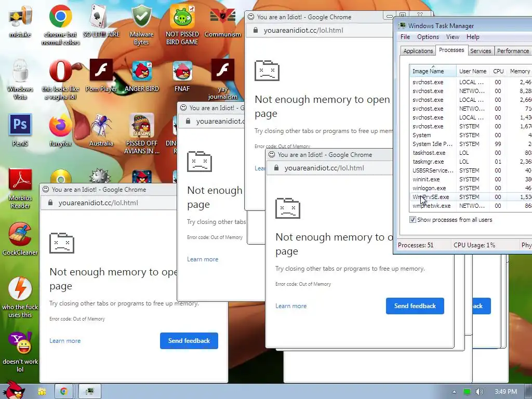
Task: Open the FNAF desktop icon
Action: click(182, 75)
